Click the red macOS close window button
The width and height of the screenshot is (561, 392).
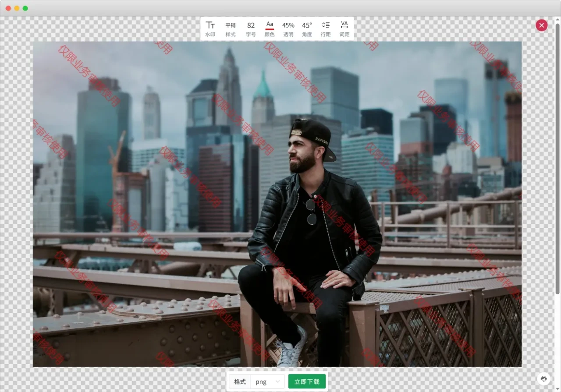tap(8, 8)
